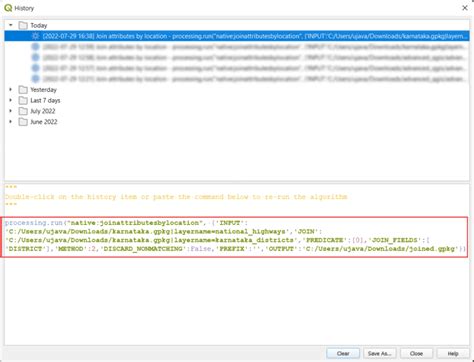Select the Today folder icon
Image resolution: width=474 pixels, height=362 pixels.
pyautogui.click(x=23, y=25)
